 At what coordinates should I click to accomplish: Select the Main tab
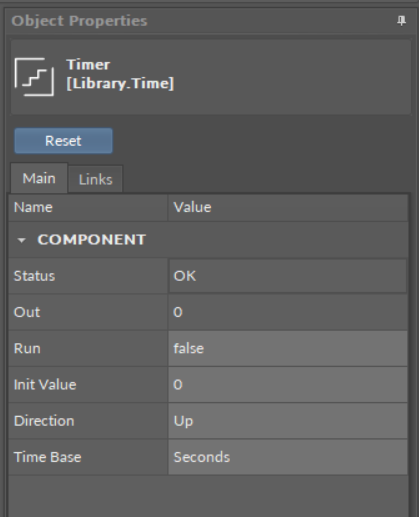[39, 178]
